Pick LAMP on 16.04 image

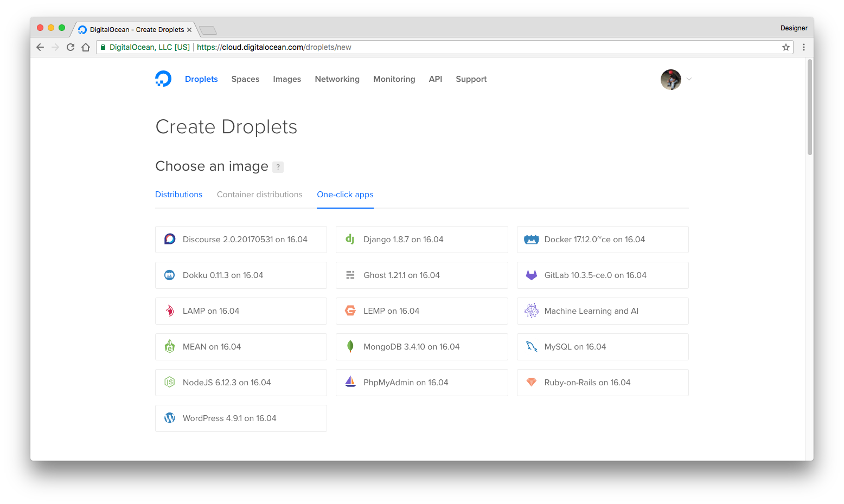pos(241,311)
